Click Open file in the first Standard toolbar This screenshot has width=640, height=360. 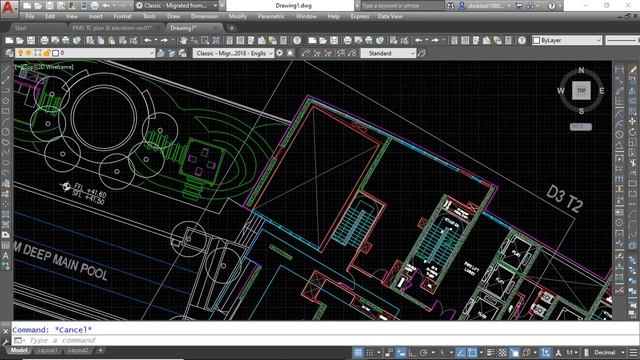tap(20, 40)
